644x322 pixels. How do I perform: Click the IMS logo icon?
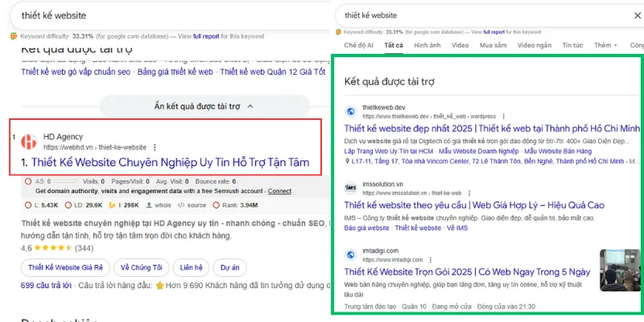(350, 188)
